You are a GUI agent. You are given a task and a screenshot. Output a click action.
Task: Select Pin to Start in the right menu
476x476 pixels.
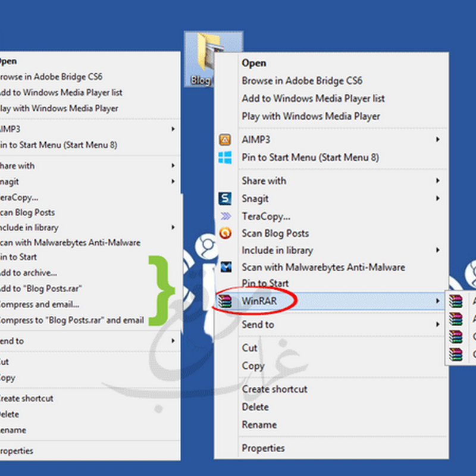point(265,283)
